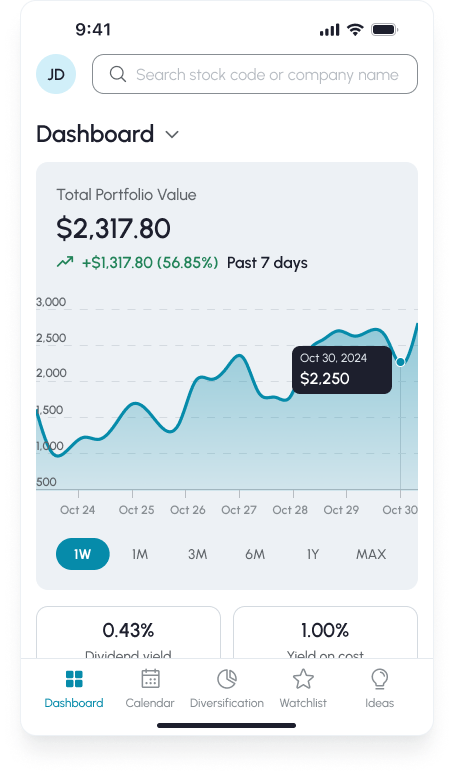Open the Watchlist star icon

[x=303, y=679]
